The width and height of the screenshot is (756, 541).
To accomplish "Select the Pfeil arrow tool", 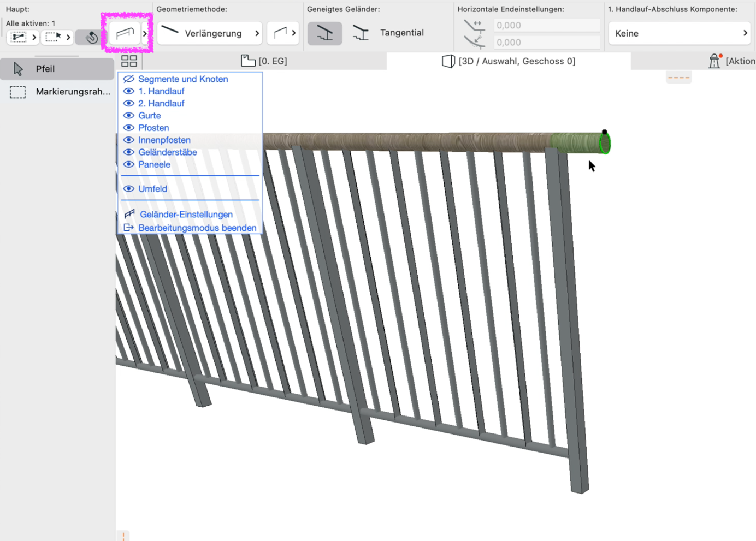I will pos(57,69).
